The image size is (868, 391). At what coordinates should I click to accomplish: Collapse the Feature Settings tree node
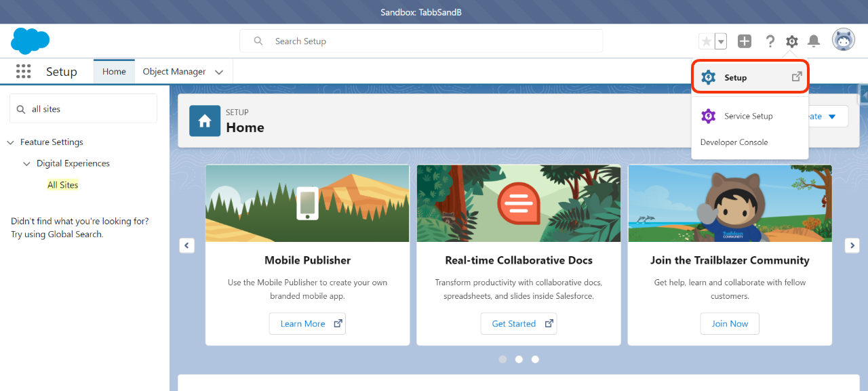(x=10, y=142)
